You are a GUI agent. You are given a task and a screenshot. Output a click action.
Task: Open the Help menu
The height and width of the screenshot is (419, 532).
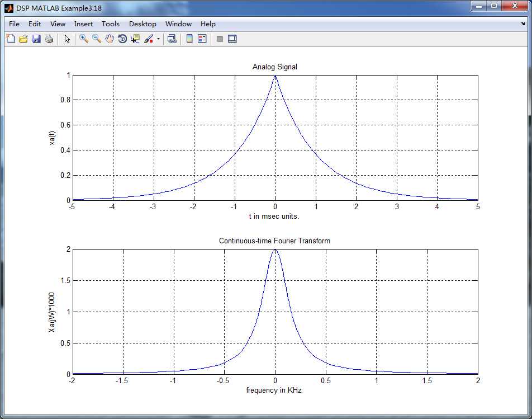208,23
